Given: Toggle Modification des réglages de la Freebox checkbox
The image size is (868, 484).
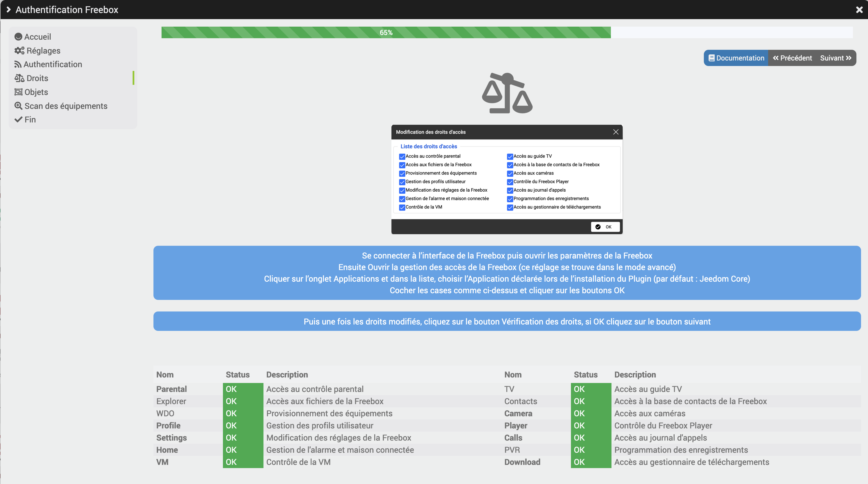Looking at the screenshot, I should click(402, 190).
